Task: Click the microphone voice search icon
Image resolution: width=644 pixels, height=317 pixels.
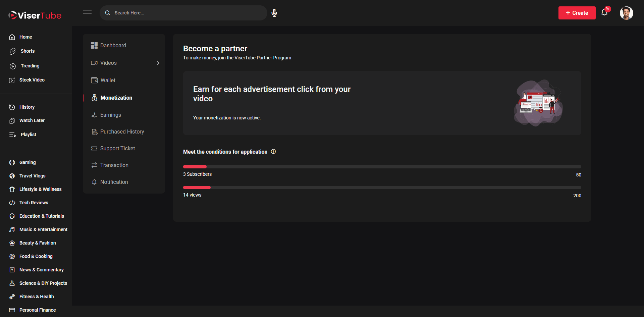Action: 274,13
